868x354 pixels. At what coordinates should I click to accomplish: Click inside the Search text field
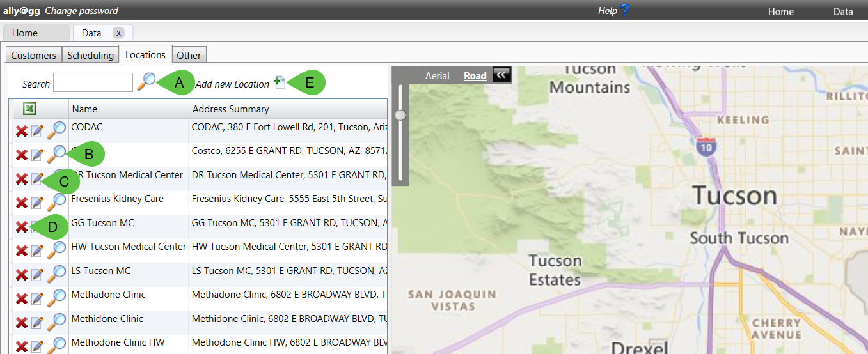[x=93, y=83]
